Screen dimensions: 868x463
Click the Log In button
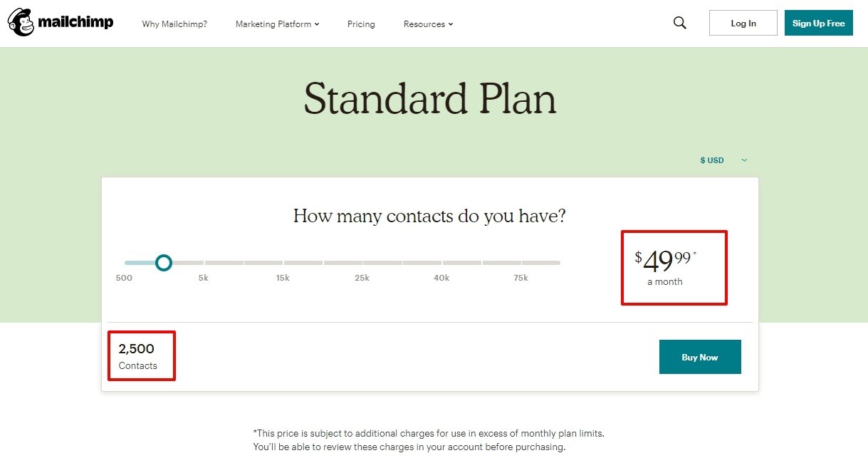coord(743,23)
